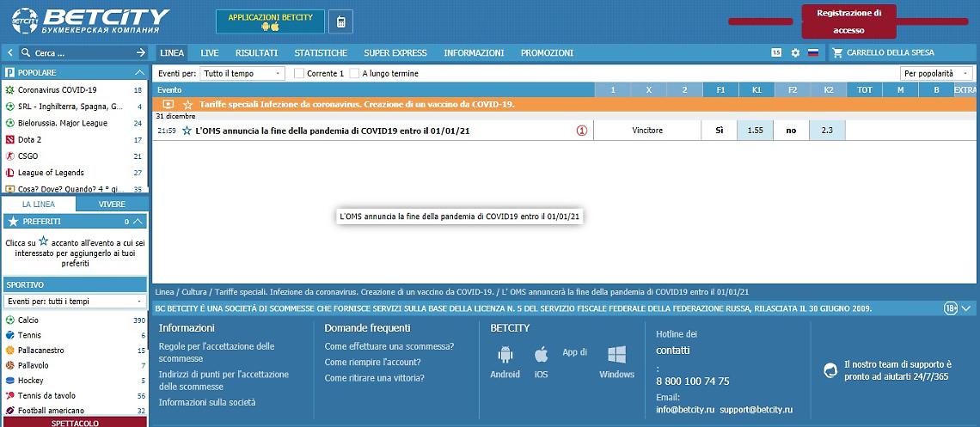
Task: Click the Cultura breadcrumb link
Action: (x=194, y=291)
